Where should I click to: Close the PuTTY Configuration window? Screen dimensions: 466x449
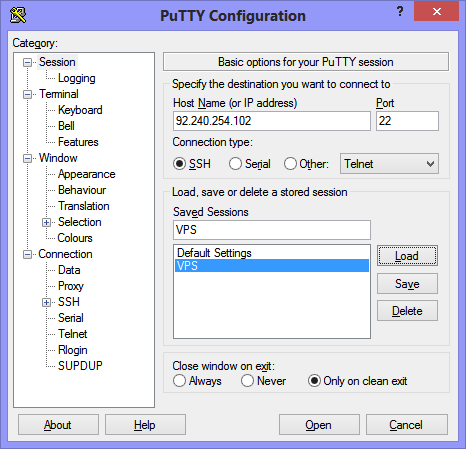click(436, 12)
